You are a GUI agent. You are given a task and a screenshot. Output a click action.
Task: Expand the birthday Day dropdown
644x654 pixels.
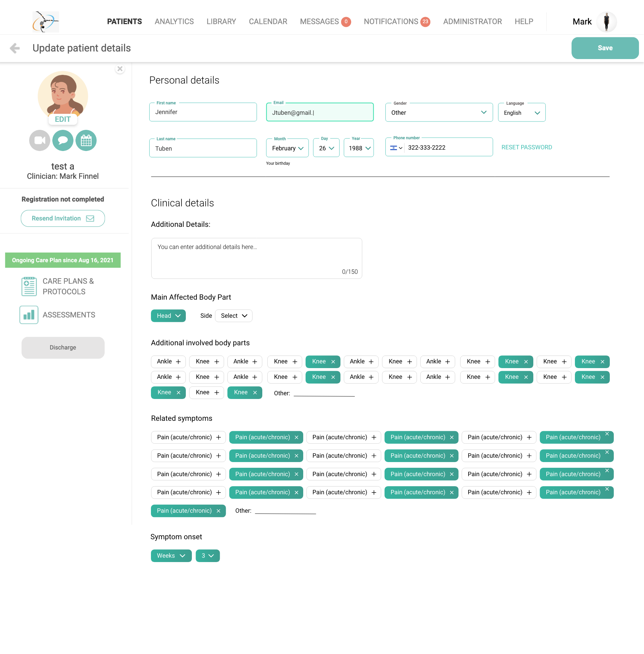coord(326,148)
